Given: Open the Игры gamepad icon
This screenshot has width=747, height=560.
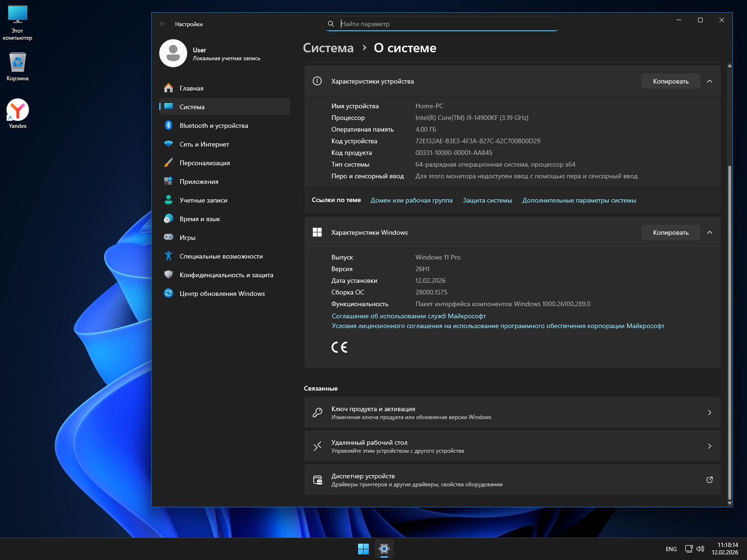Looking at the screenshot, I should [169, 238].
